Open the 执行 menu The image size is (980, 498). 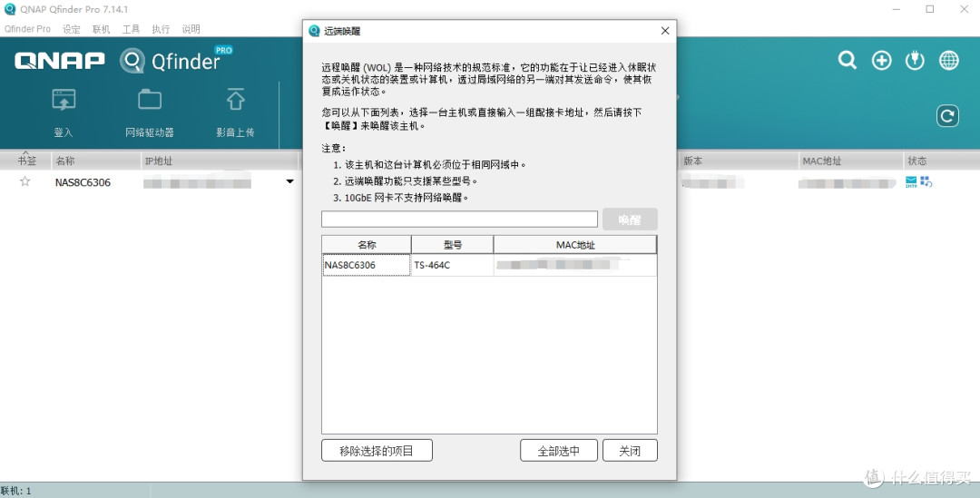coord(161,29)
